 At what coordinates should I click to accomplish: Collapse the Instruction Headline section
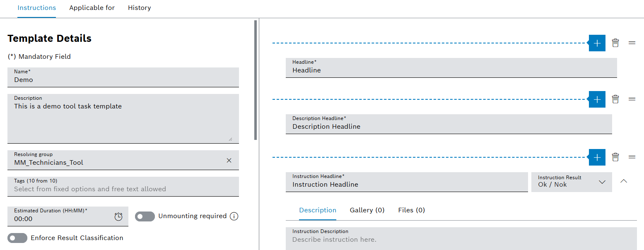(624, 182)
